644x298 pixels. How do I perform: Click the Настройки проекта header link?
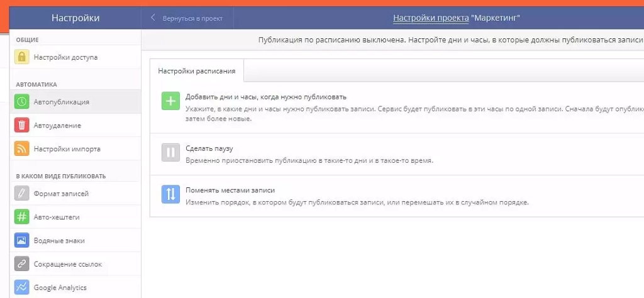(431, 18)
